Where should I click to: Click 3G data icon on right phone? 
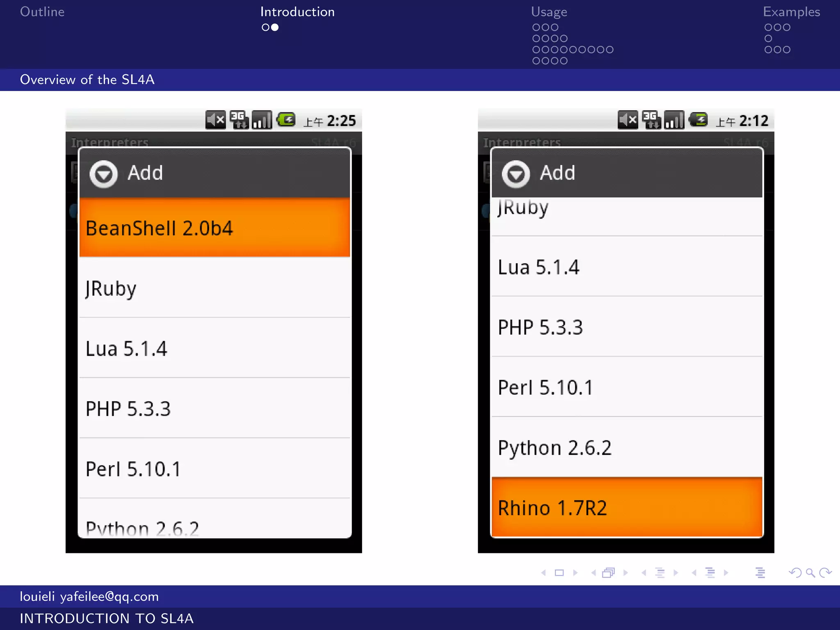[651, 120]
